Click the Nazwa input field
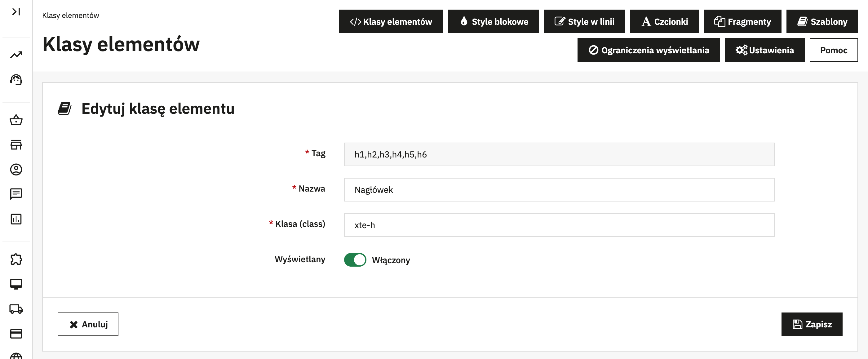Viewport: 868px width, 359px height. click(559, 190)
